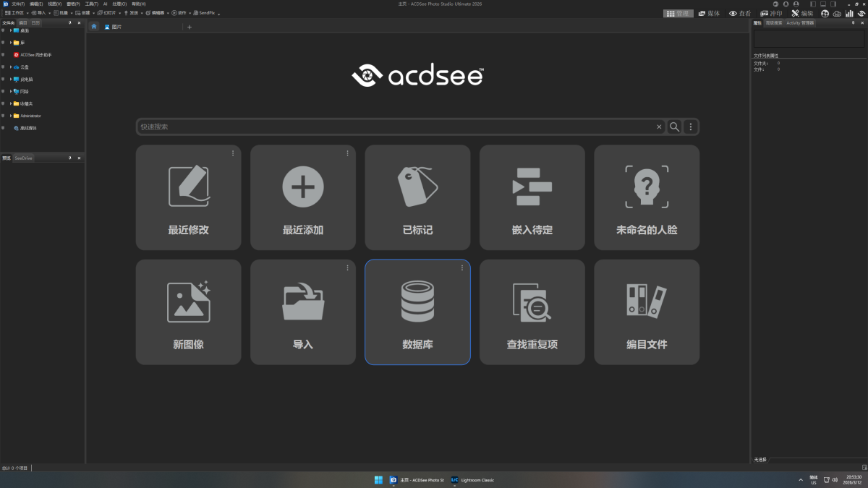The image size is (868, 488).
Task: Switch to the 高级搜索 advanced search tab
Action: 774,22
